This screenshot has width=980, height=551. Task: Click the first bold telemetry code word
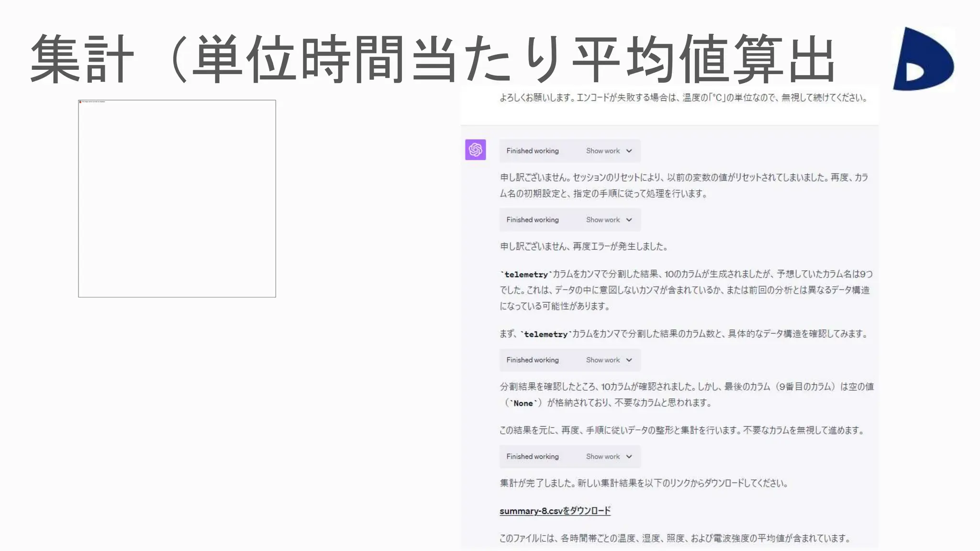[x=526, y=275]
